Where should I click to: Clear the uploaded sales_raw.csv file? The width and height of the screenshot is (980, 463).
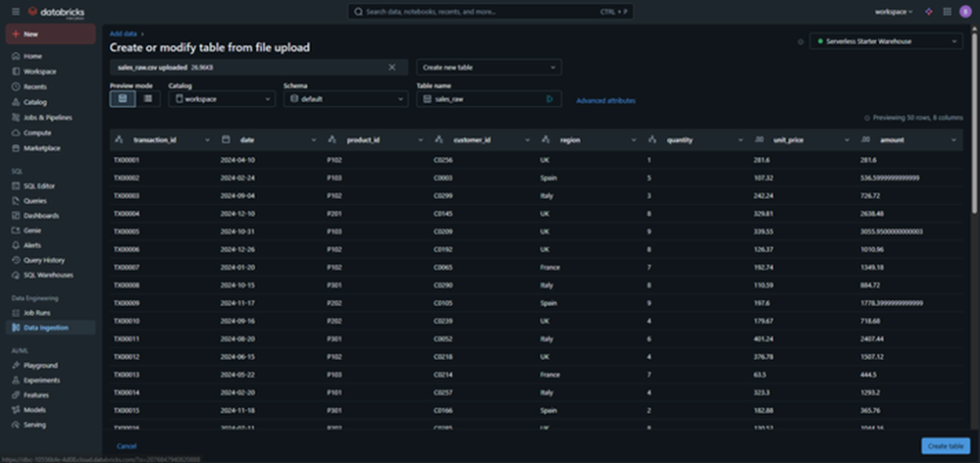pos(391,67)
